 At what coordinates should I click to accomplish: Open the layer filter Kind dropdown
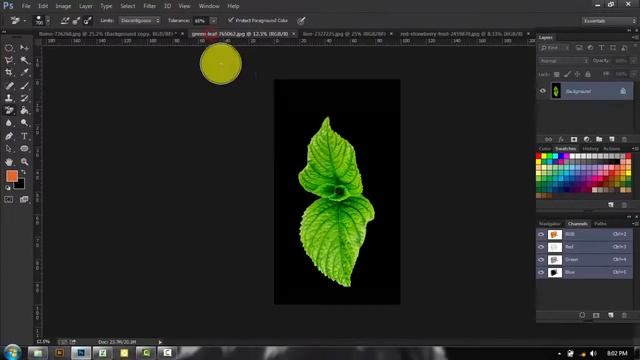[554, 48]
